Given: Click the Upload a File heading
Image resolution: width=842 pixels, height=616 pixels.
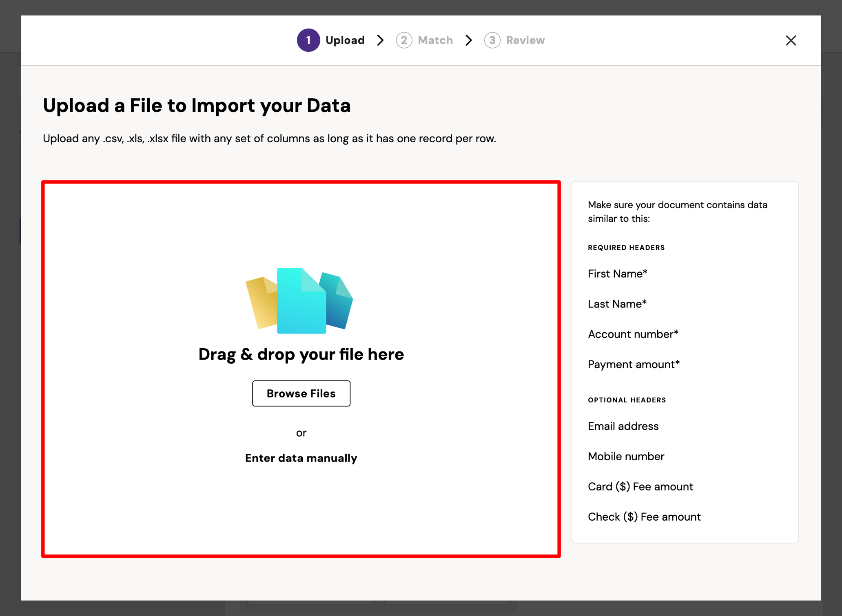Looking at the screenshot, I should pyautogui.click(x=197, y=105).
